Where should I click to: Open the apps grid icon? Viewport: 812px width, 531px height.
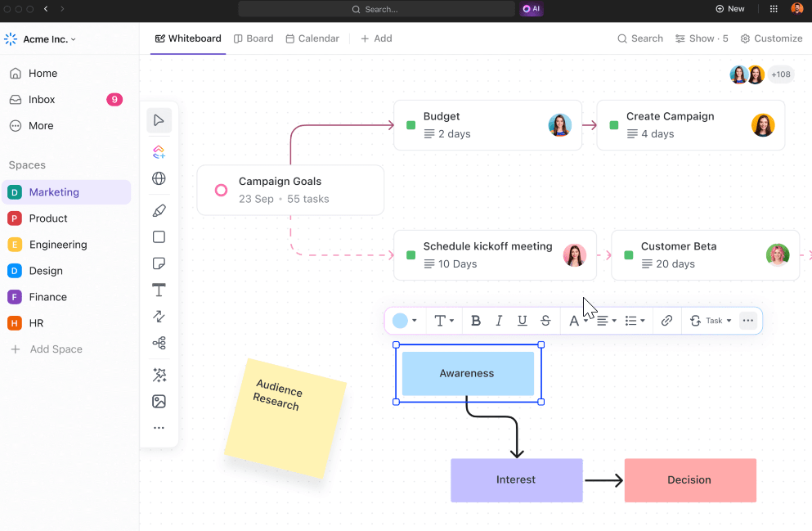pos(774,9)
